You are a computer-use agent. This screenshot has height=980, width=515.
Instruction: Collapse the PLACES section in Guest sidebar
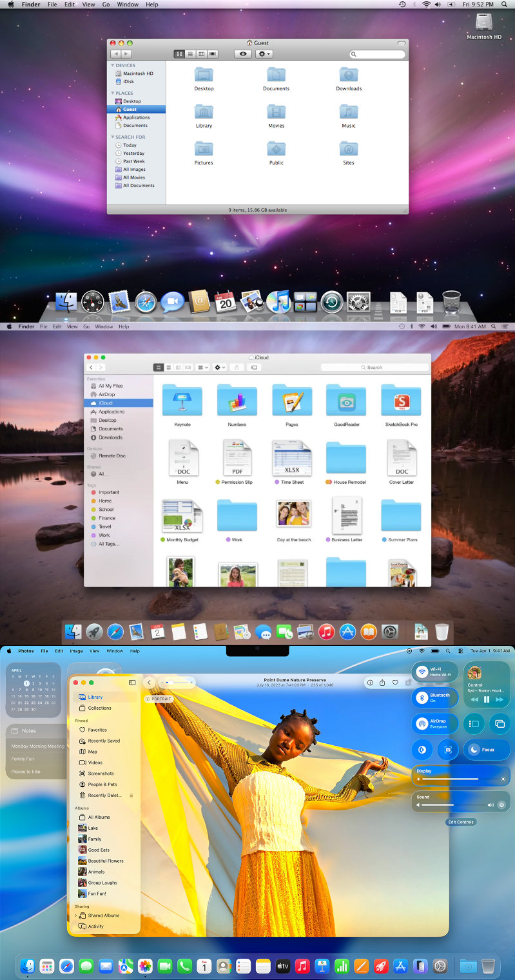pos(113,93)
